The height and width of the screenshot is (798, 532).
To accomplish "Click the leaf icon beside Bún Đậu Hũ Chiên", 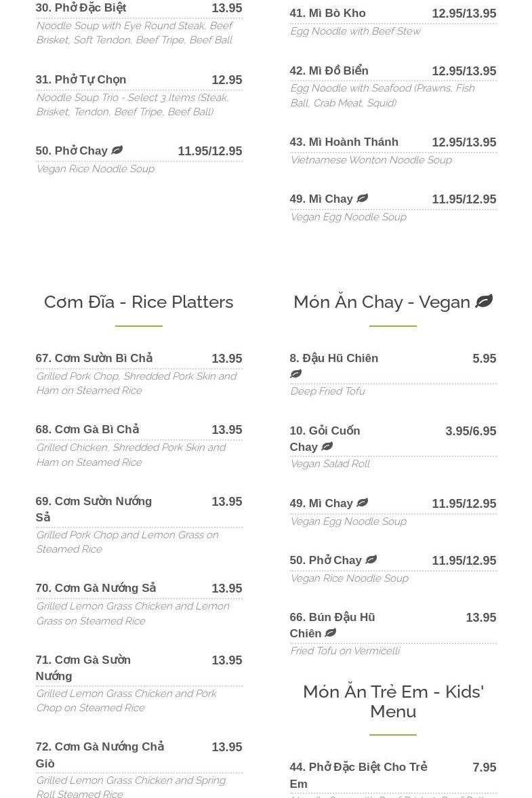I will [330, 633].
